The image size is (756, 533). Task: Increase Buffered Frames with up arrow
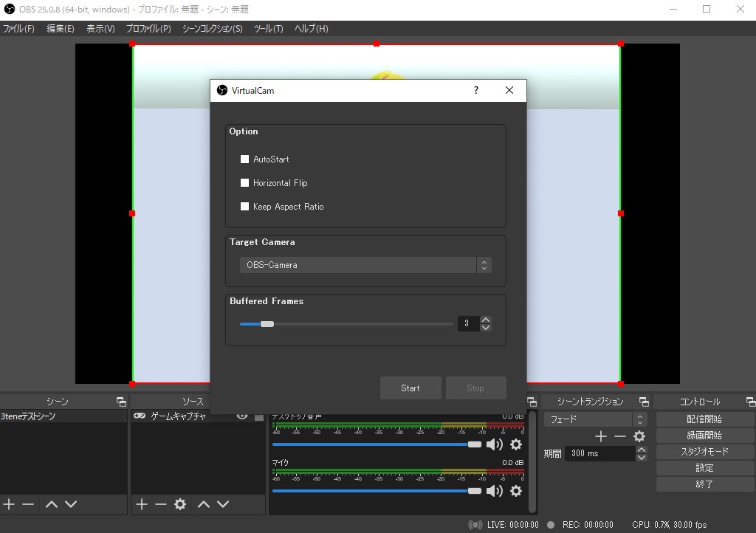[x=486, y=320]
